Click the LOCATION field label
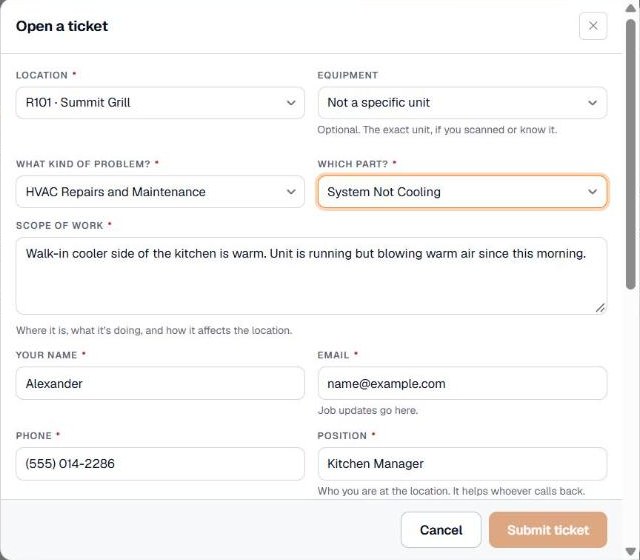This screenshot has height=560, width=640. pos(42,75)
